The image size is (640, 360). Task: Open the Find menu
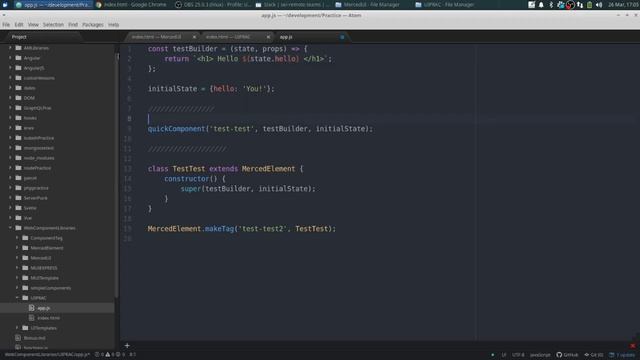(x=73, y=25)
